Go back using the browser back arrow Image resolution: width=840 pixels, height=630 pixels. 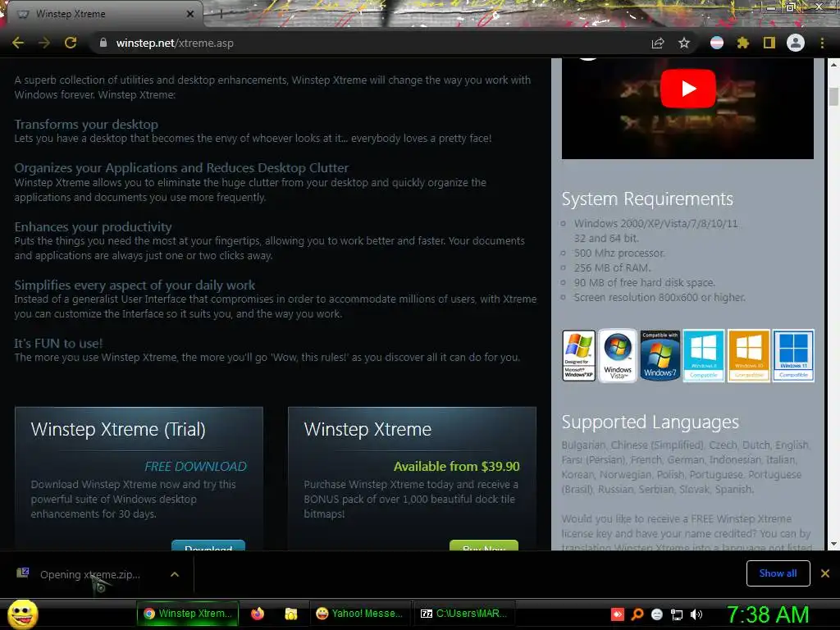pyautogui.click(x=18, y=43)
